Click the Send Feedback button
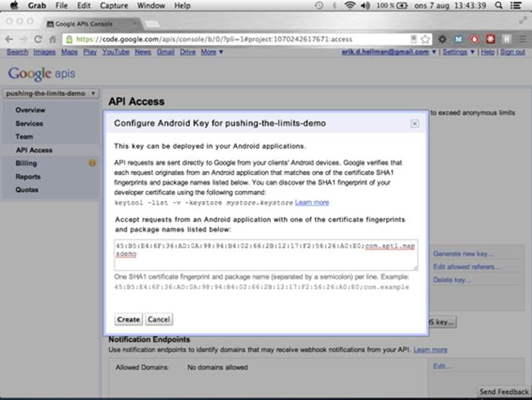This screenshot has height=400, width=532. [504, 392]
